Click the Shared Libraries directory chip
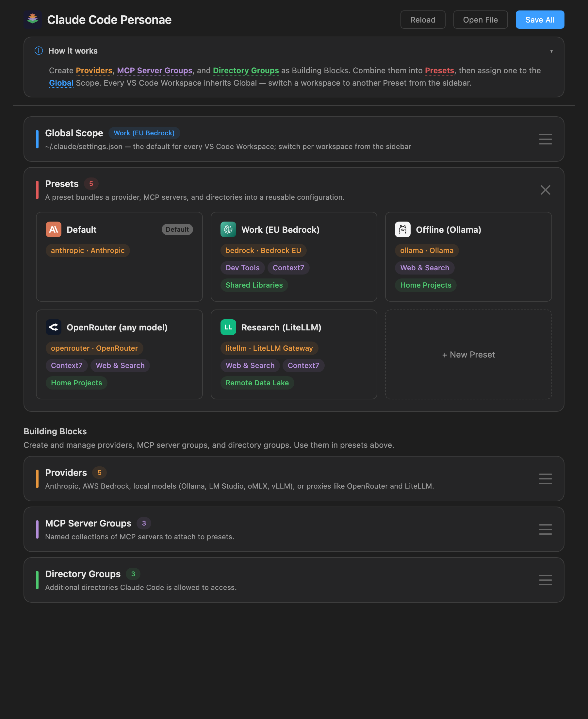The width and height of the screenshot is (588, 719). tap(254, 285)
